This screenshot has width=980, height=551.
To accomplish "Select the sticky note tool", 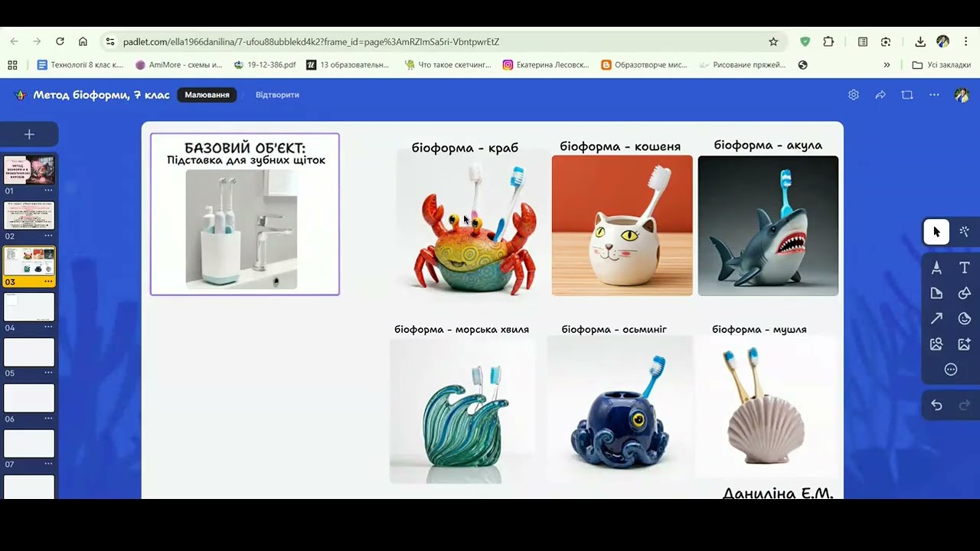I will (x=936, y=293).
